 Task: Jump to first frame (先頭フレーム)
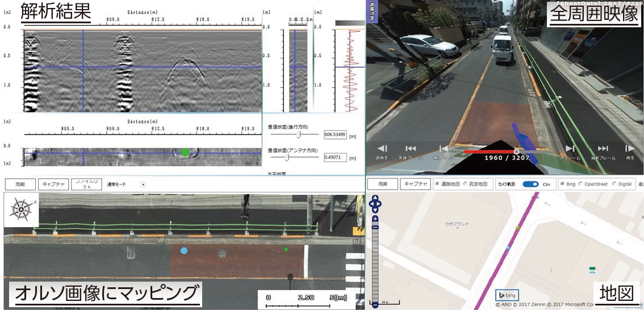pos(411,149)
